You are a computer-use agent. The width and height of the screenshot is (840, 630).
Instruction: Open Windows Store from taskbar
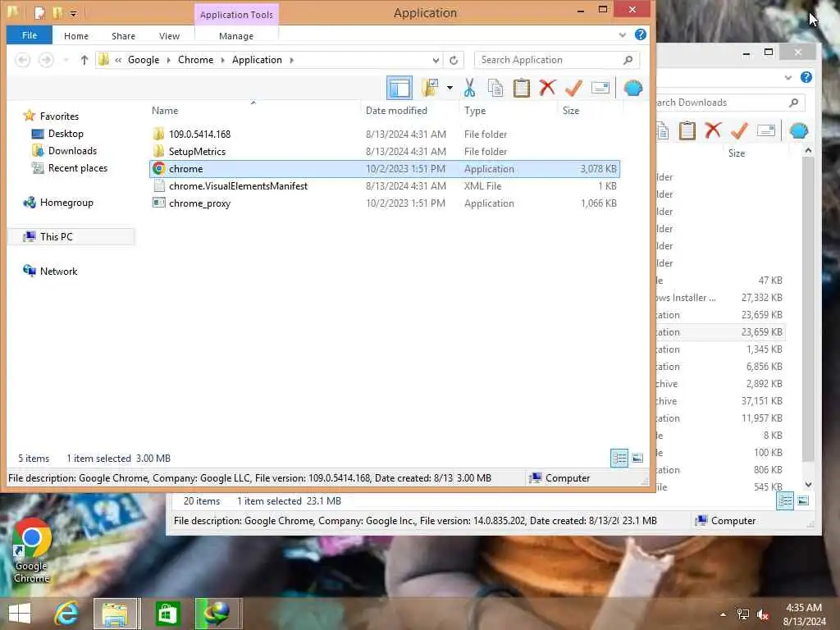(167, 614)
